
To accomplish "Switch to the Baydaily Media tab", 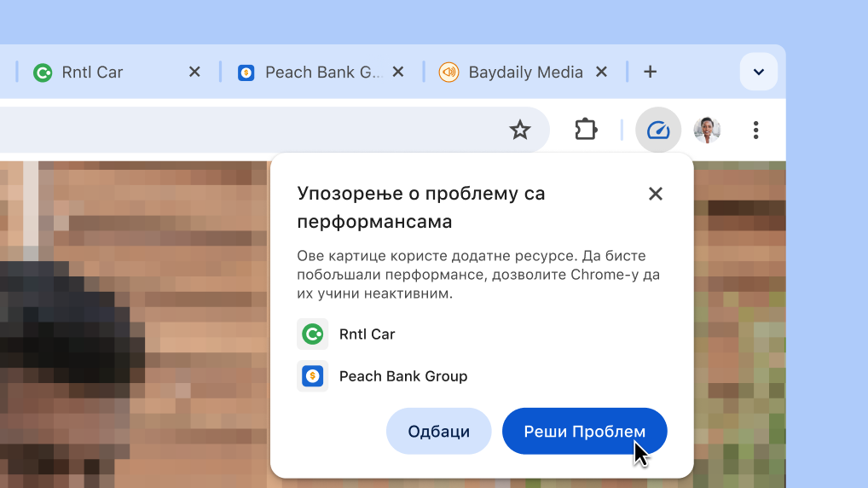I will click(525, 73).
